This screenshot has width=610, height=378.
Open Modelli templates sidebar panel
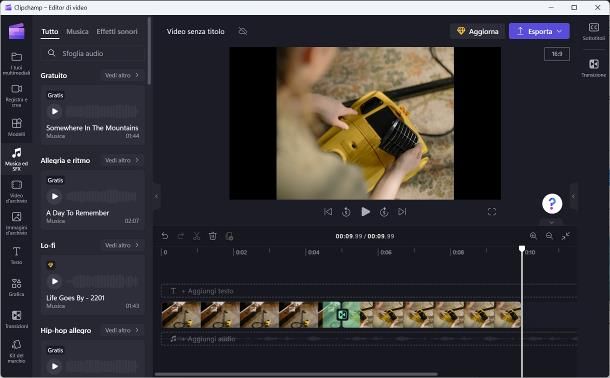pos(16,127)
